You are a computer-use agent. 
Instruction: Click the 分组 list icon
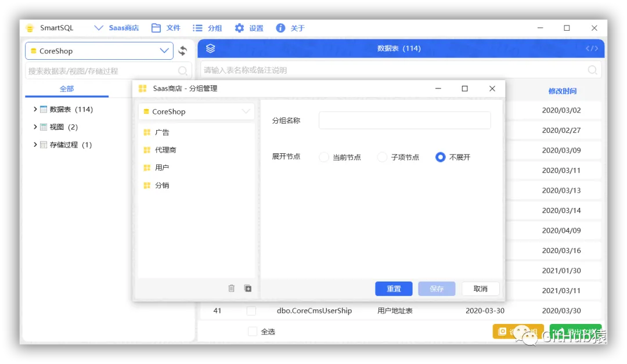tap(197, 28)
